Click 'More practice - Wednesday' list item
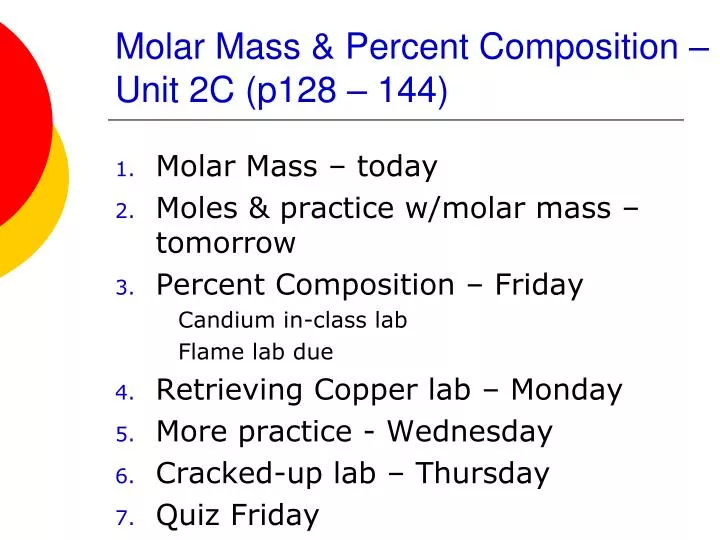The image size is (720, 540). [354, 432]
